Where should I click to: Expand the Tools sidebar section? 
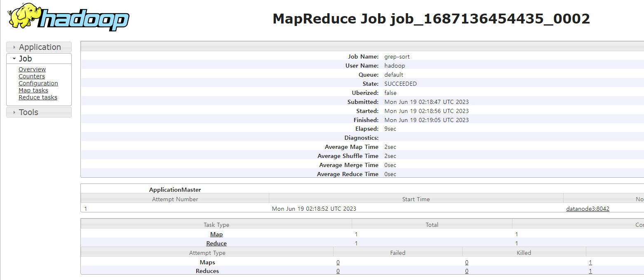(39, 112)
